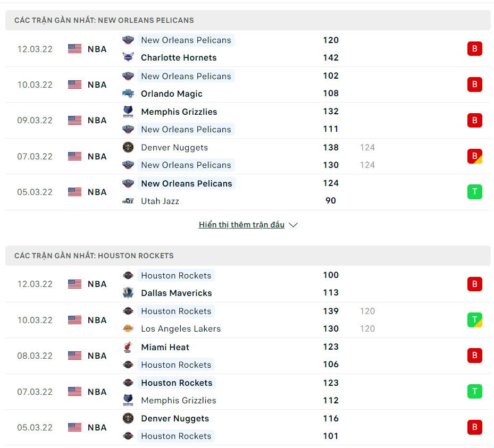Viewport: 494px width, 448px height.
Task: Select the Rockets vs Lakers overtime win badge
Action: tap(474, 320)
